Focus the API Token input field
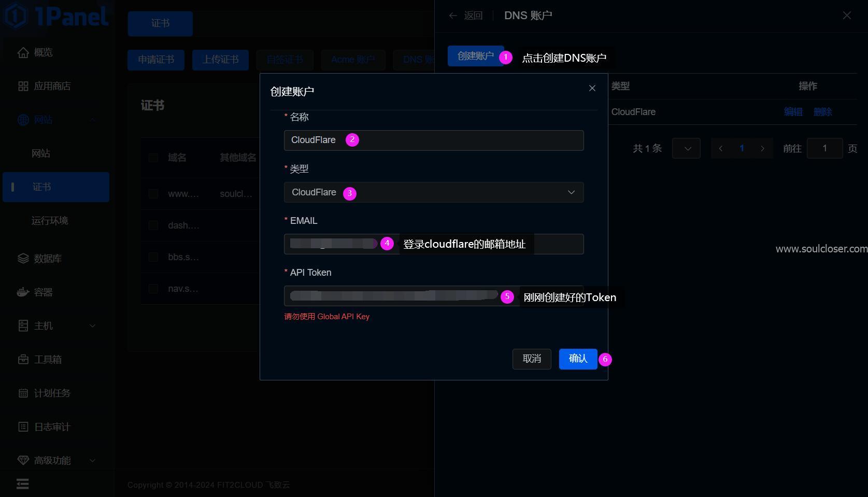 [x=434, y=296]
